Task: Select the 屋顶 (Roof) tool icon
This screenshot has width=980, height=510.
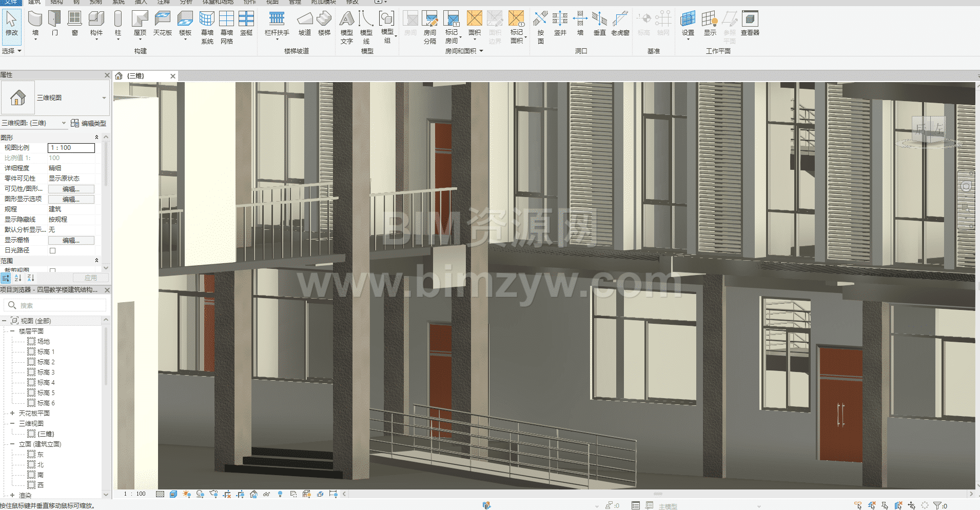Action: (140, 19)
